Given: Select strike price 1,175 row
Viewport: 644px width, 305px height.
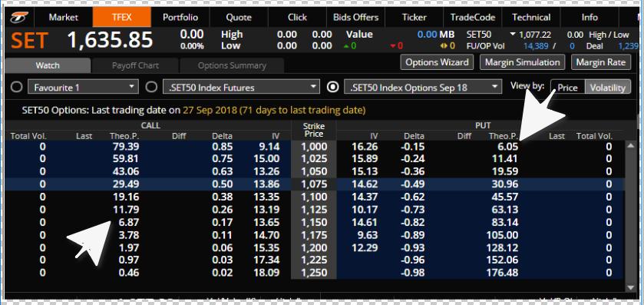Looking at the screenshot, I should click(x=314, y=235).
